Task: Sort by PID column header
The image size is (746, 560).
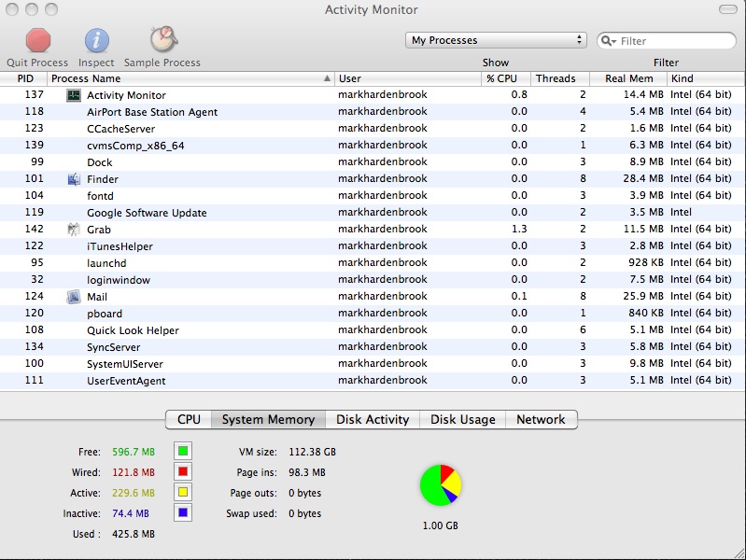Action: point(23,79)
